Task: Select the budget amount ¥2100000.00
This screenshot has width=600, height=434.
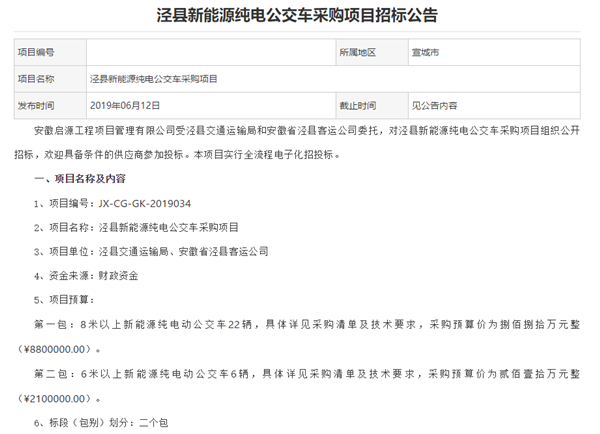Action: click(x=60, y=397)
